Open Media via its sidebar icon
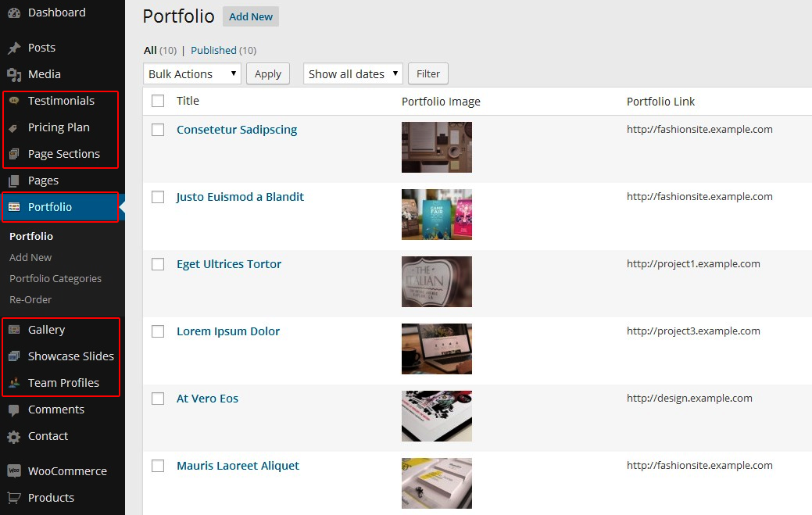This screenshot has width=812, height=515. click(x=14, y=75)
